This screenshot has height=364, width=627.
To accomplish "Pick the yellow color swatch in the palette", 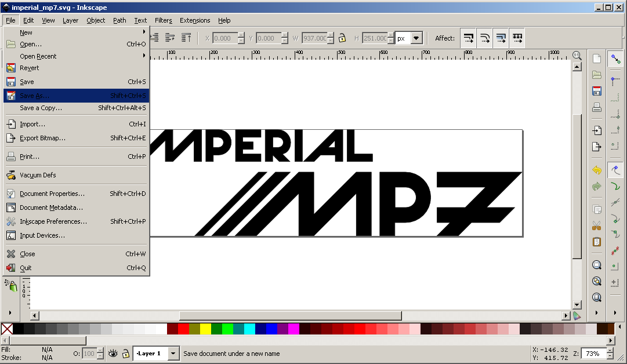I will point(205,329).
